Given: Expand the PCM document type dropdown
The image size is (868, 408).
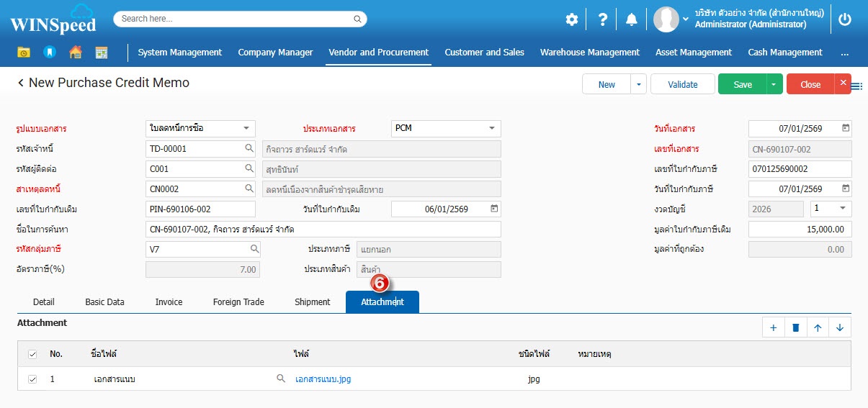Looking at the screenshot, I should pos(492,129).
